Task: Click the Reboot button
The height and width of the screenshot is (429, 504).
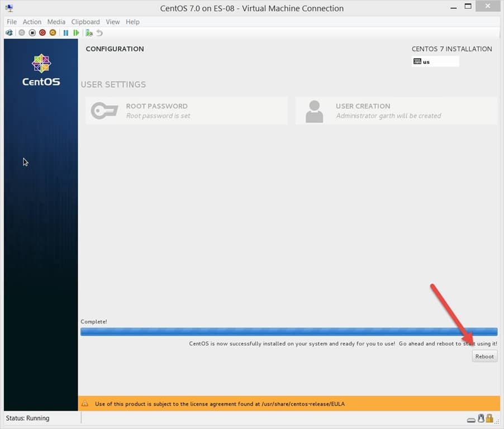Action: pos(484,356)
